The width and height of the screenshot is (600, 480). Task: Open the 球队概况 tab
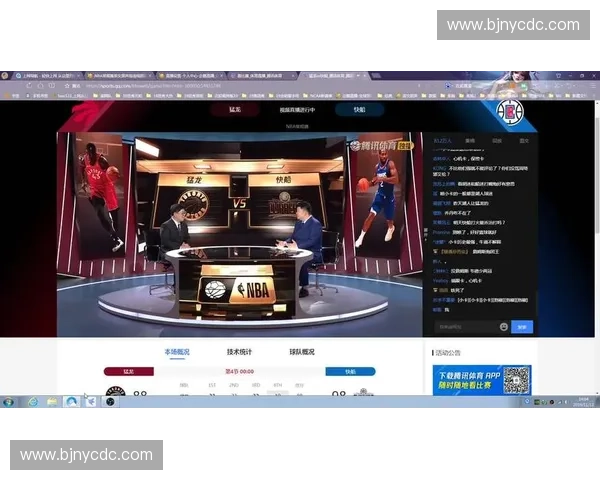[x=302, y=352]
